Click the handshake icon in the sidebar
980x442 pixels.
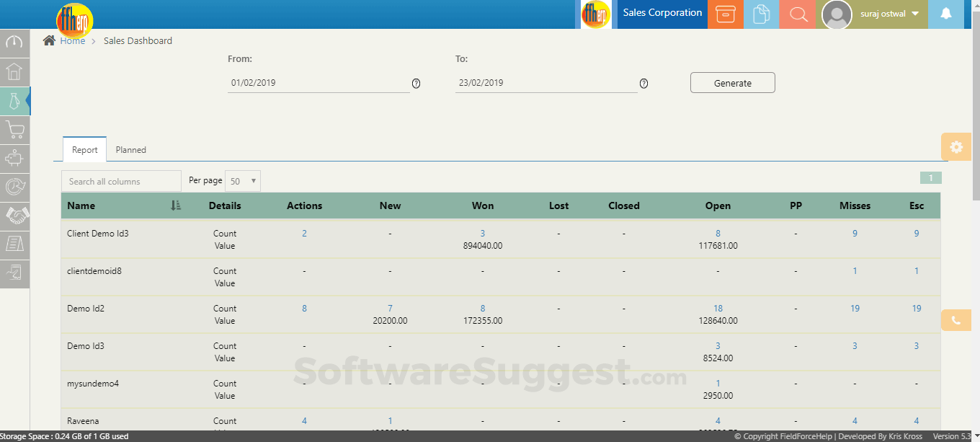coord(14,216)
